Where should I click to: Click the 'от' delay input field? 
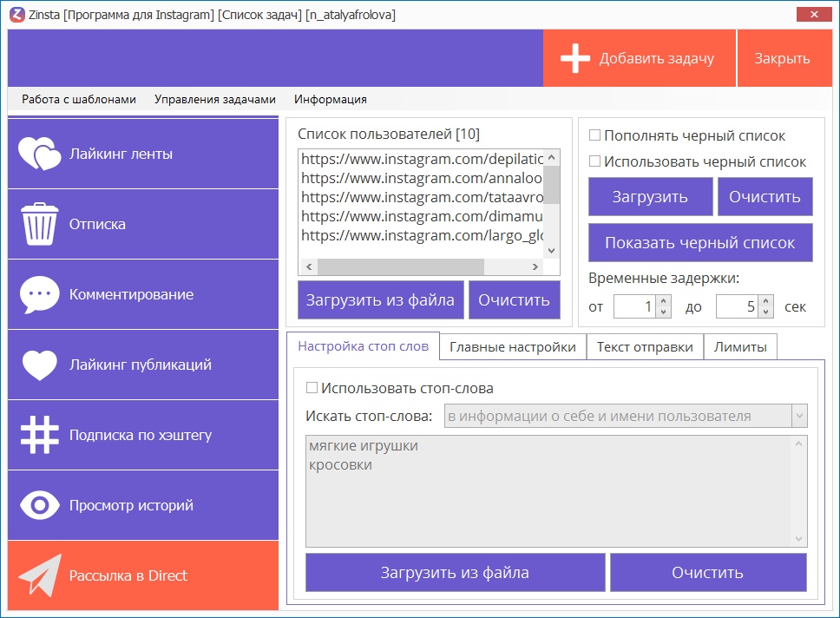tap(634, 306)
